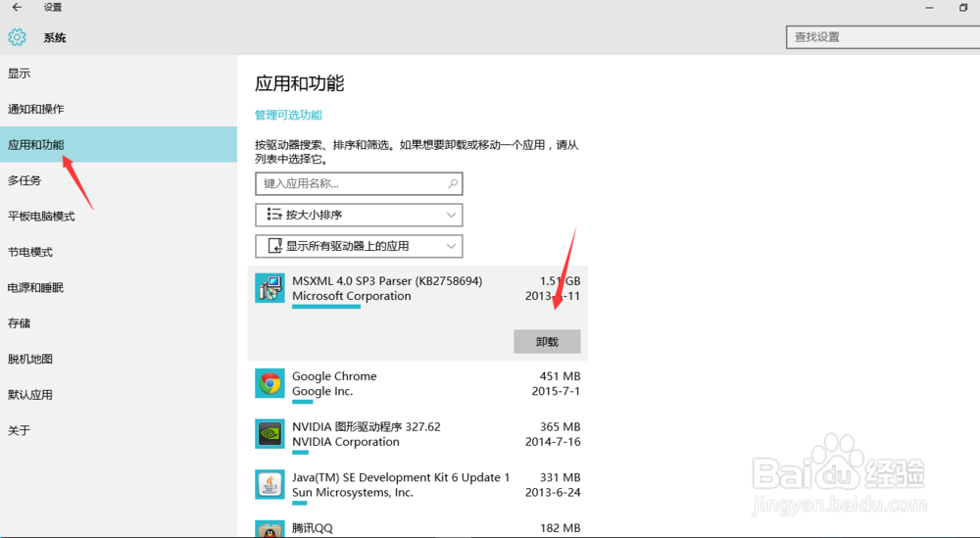Select 多任务 in the sidebar

[119, 180]
